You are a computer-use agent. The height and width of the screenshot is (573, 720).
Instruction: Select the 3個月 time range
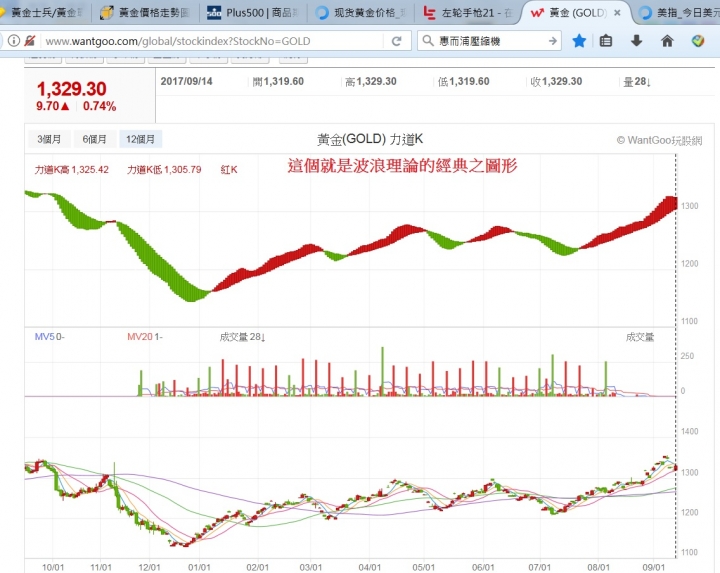(x=49, y=140)
